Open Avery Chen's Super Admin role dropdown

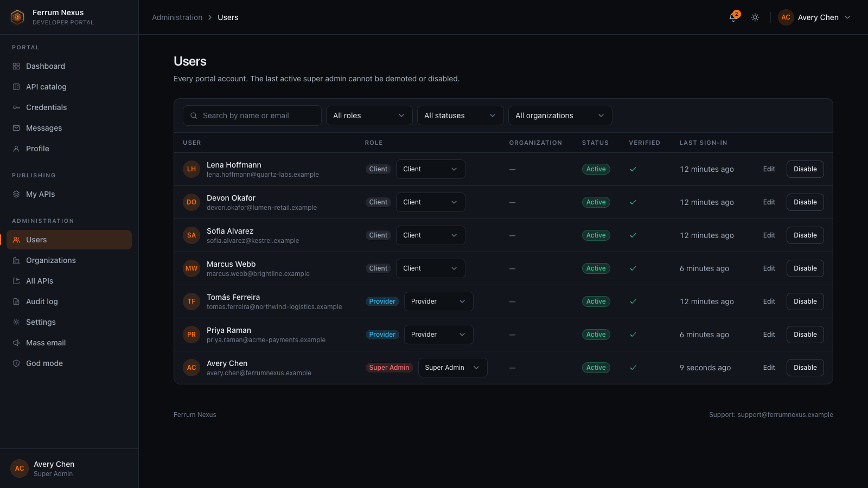point(453,368)
